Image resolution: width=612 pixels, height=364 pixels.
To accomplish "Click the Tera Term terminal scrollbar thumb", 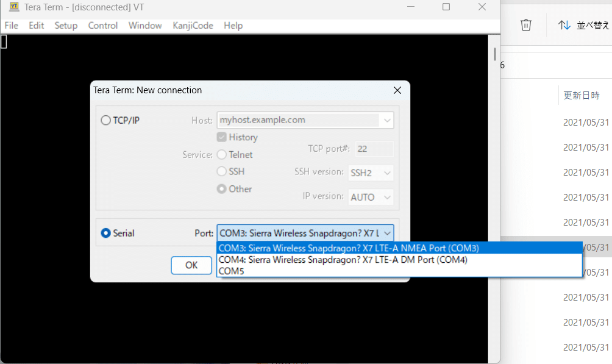I will 494,54.
